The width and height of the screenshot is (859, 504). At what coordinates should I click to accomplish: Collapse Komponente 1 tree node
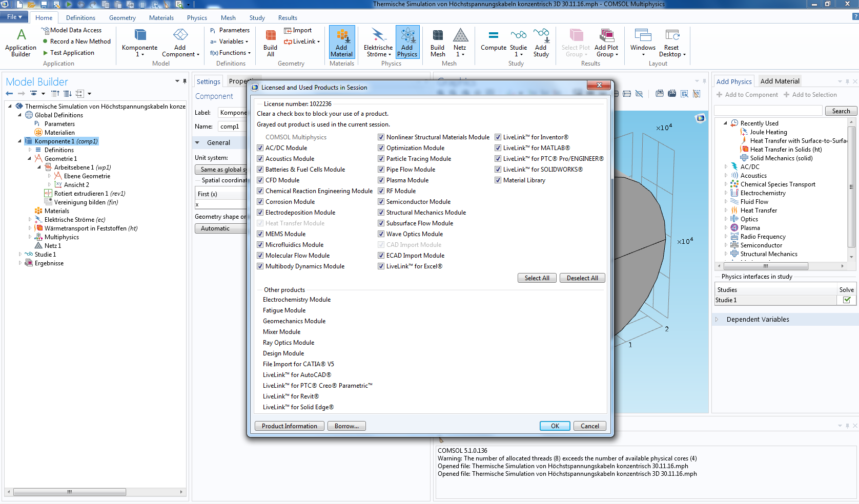point(20,141)
